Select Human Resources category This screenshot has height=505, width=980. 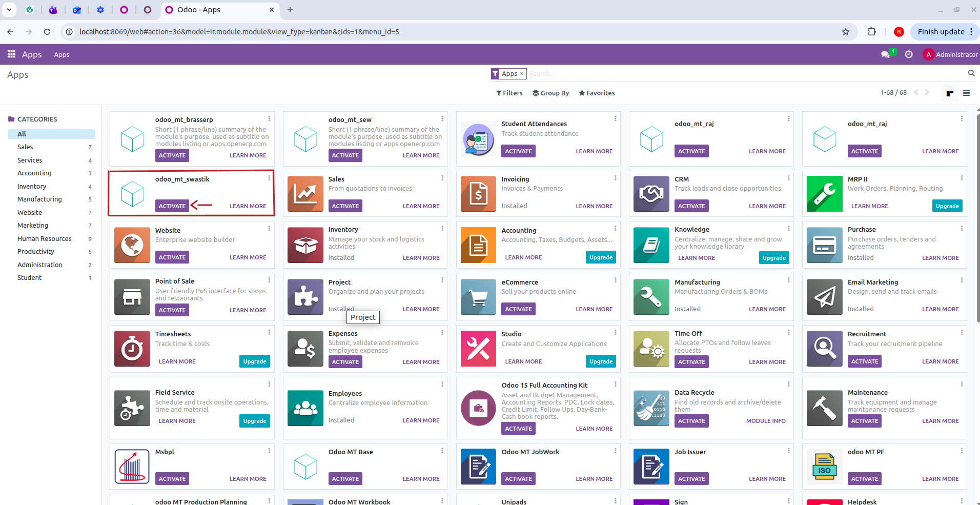pyautogui.click(x=45, y=238)
